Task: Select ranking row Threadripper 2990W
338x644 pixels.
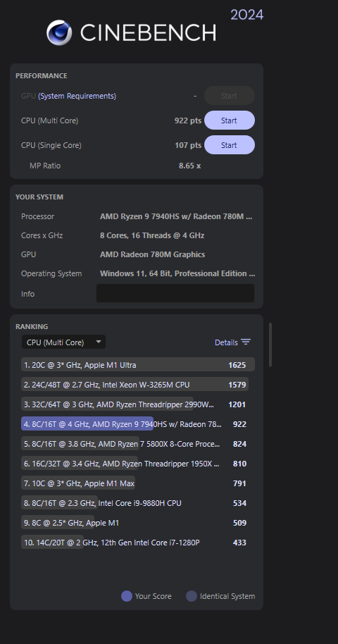Action: (x=138, y=404)
